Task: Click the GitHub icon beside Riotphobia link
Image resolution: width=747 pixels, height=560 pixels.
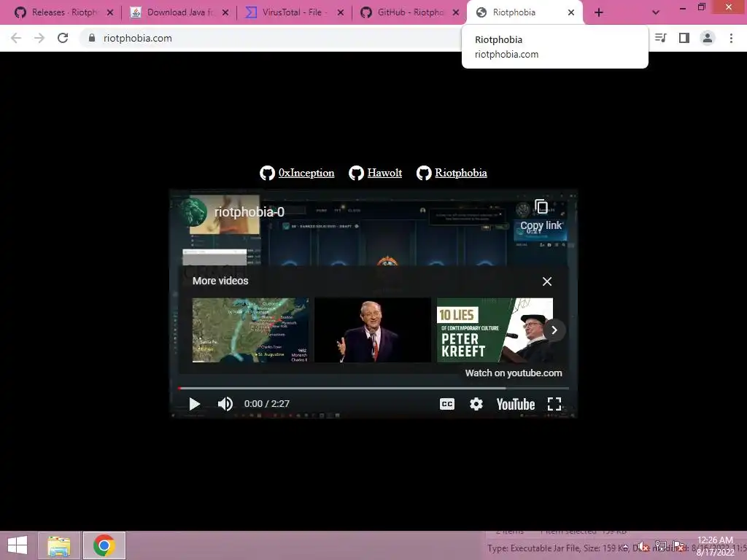Action: coord(424,173)
